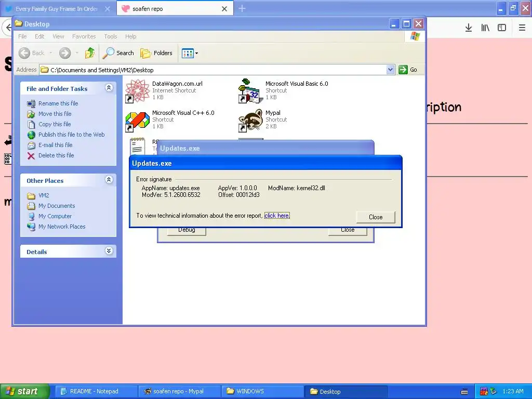Image resolution: width=532 pixels, height=399 pixels.
Task: Open the Favorites menu
Action: [84, 36]
